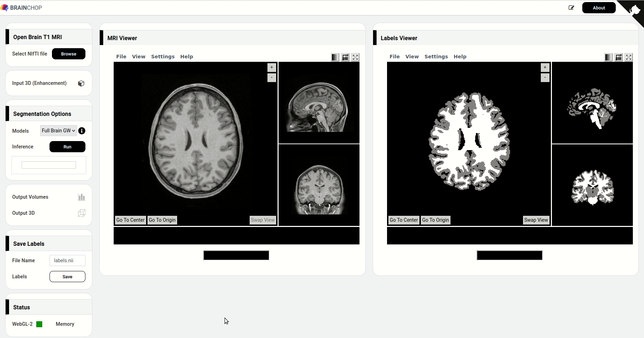This screenshot has height=338, width=644.
Task: Open the colormap gradient control in MRI Viewer
Action: [335, 57]
